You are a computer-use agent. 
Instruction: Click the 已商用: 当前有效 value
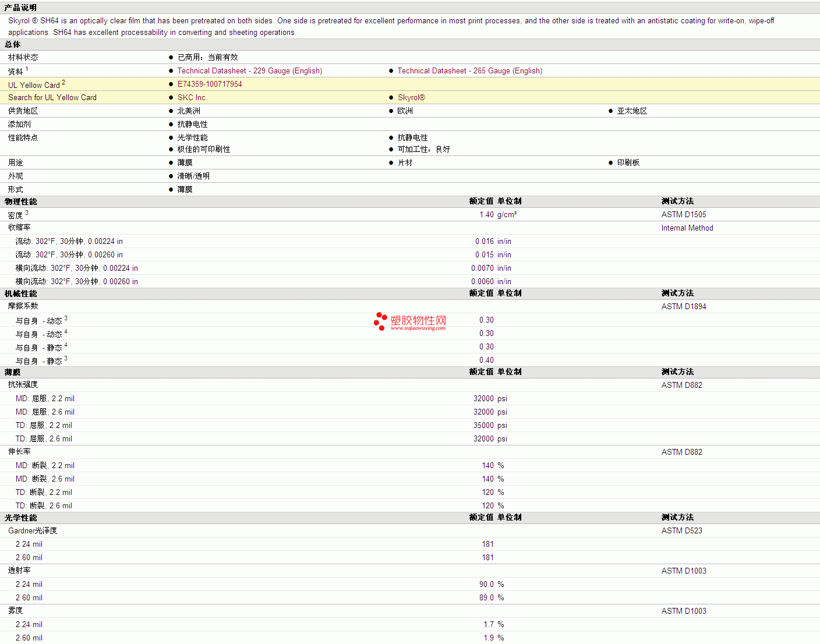click(207, 57)
